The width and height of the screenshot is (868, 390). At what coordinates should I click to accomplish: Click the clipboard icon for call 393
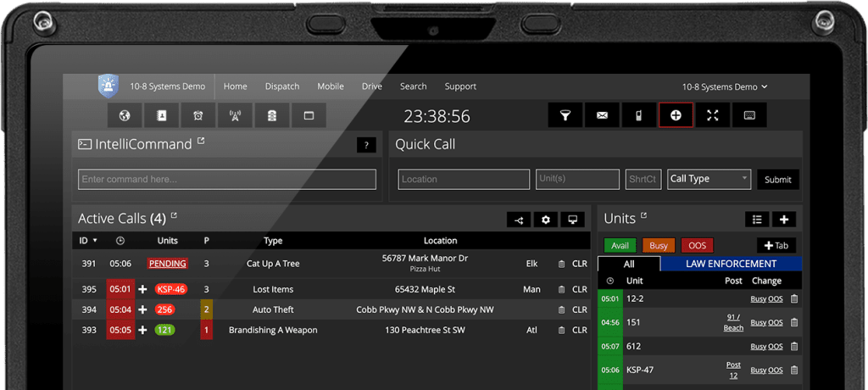pyautogui.click(x=561, y=330)
